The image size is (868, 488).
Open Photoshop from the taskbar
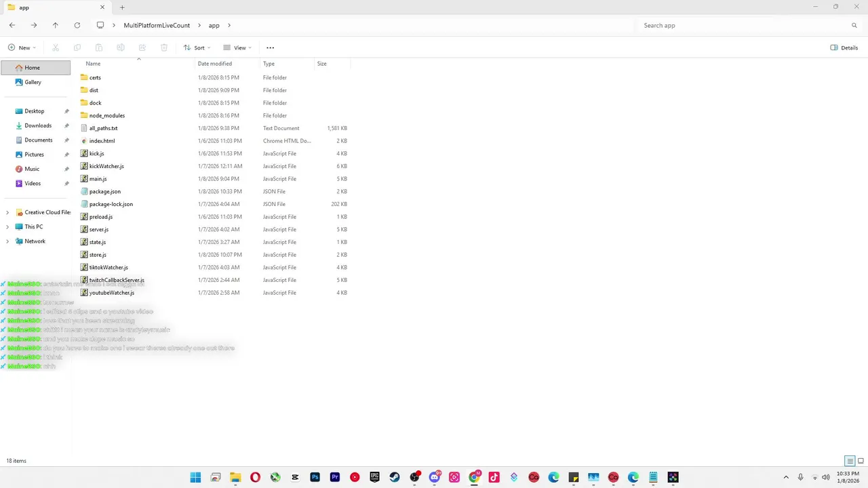[315, 477]
